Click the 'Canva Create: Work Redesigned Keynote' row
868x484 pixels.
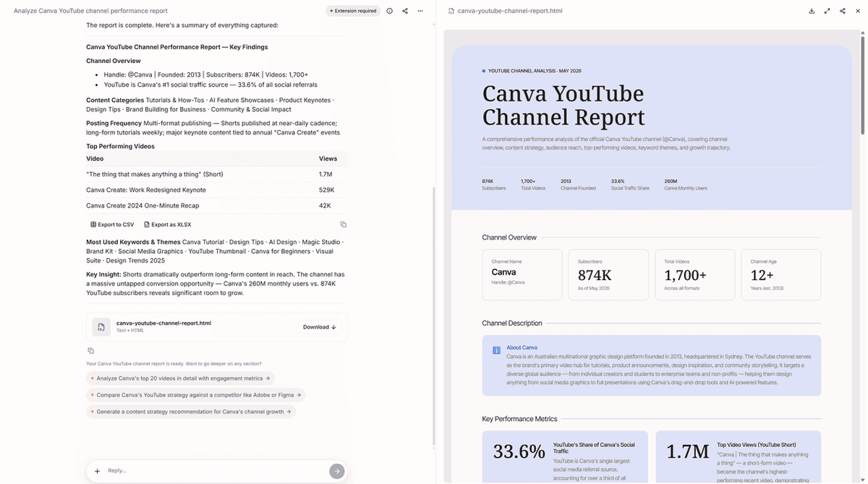[217, 190]
